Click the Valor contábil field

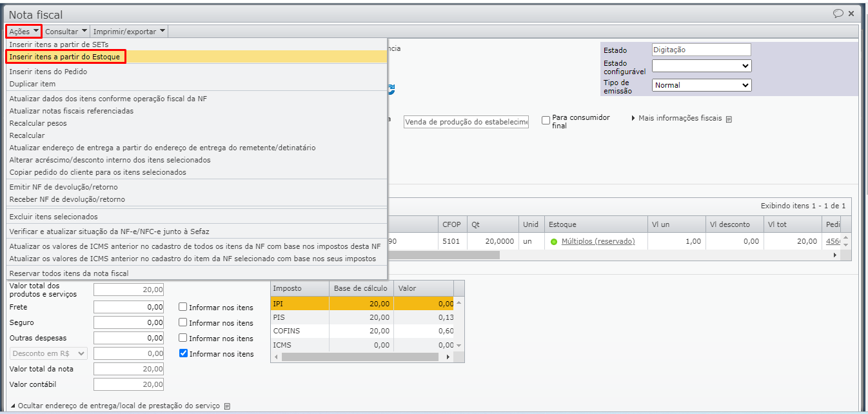pyautogui.click(x=128, y=384)
